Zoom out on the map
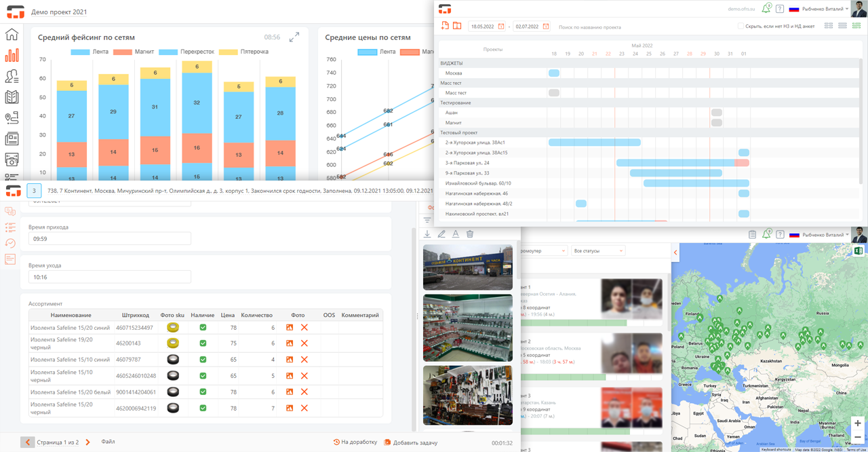This screenshot has height=452, width=868. click(x=858, y=437)
